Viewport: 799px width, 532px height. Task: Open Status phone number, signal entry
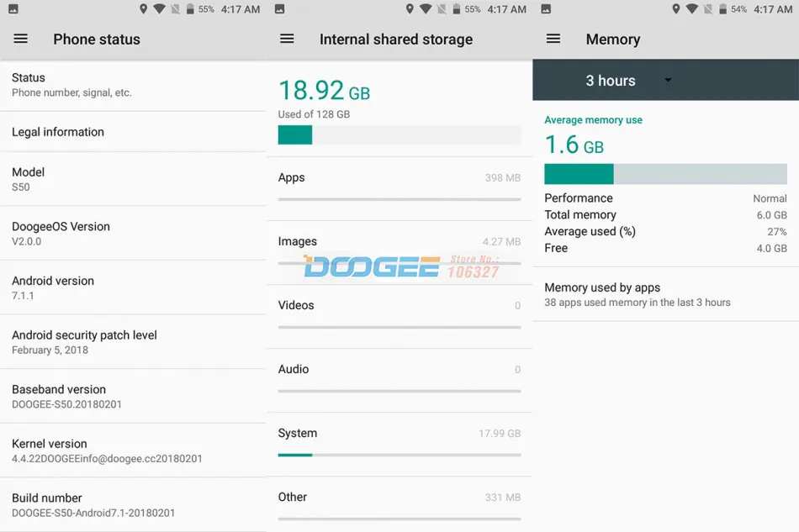[133, 85]
